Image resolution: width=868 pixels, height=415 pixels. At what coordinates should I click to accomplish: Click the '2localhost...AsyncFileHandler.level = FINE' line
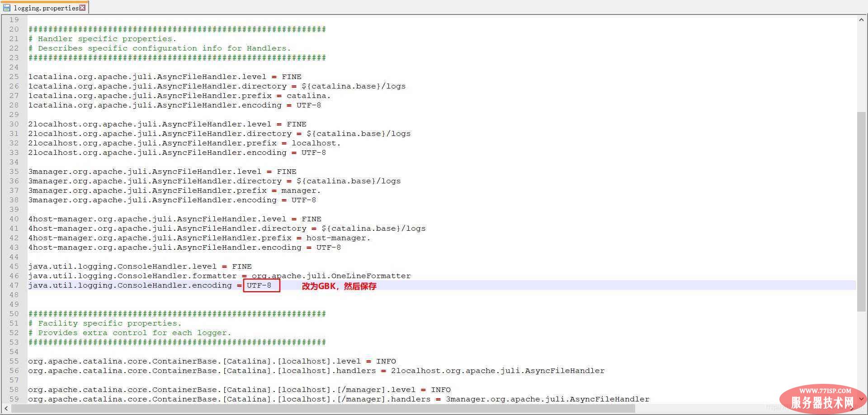pos(167,124)
